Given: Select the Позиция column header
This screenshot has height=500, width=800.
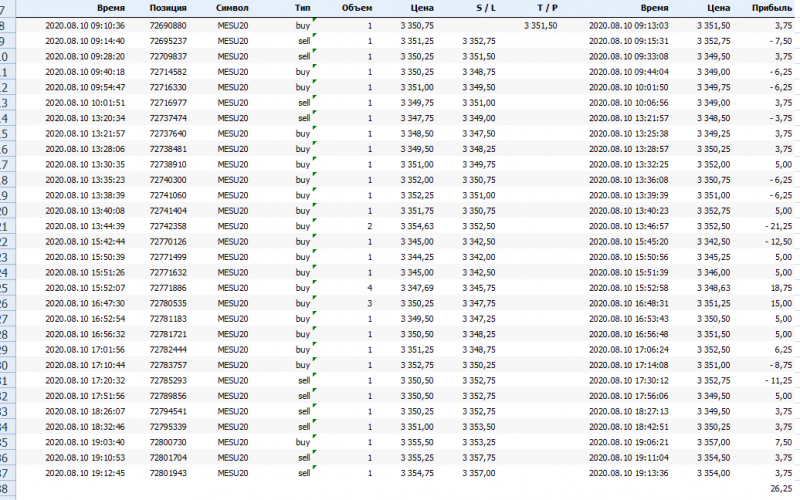Looking at the screenshot, I should [168, 8].
